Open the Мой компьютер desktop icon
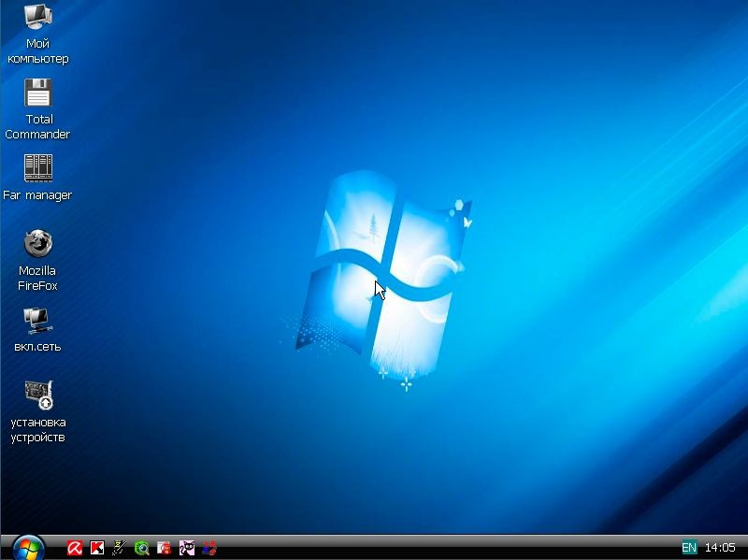The image size is (748, 560). tap(37, 17)
